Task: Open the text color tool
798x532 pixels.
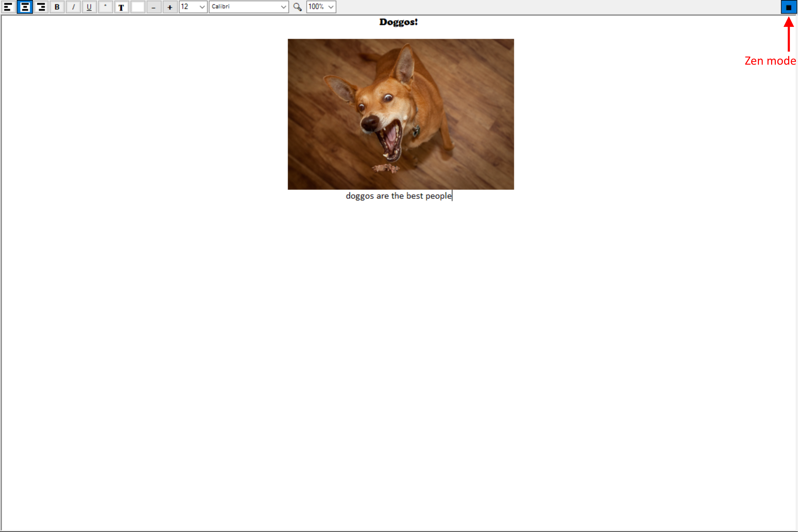Action: tap(122, 7)
